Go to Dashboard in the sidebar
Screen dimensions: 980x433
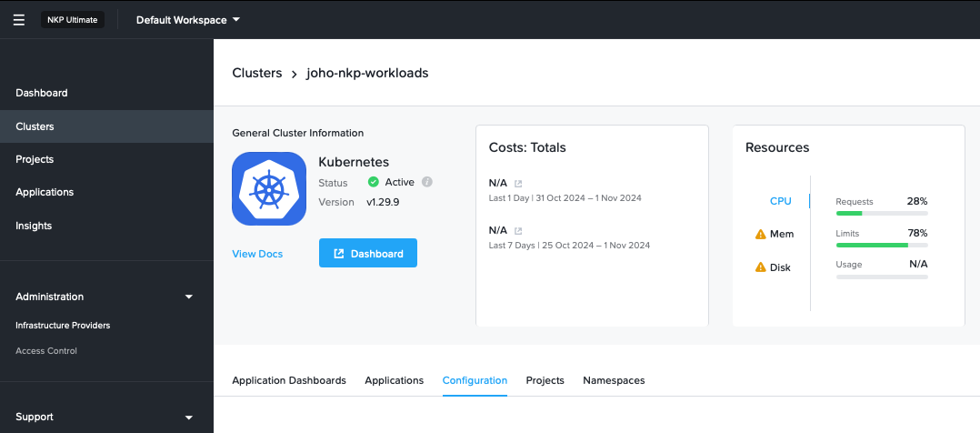coord(106,93)
